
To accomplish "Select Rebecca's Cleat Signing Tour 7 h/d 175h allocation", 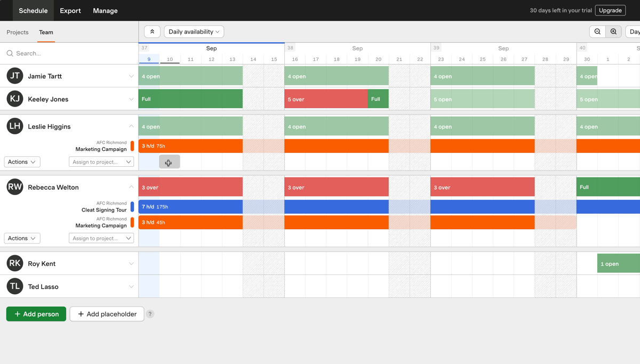I will (190, 207).
